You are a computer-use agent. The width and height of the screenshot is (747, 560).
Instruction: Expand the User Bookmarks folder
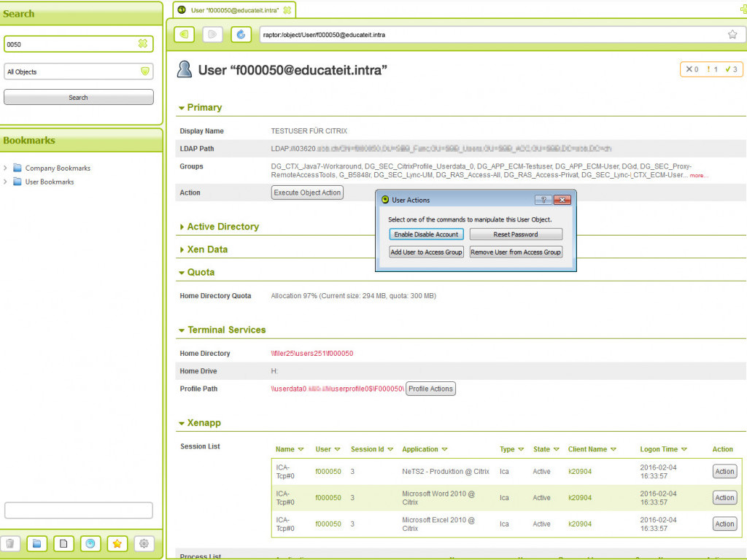point(6,182)
